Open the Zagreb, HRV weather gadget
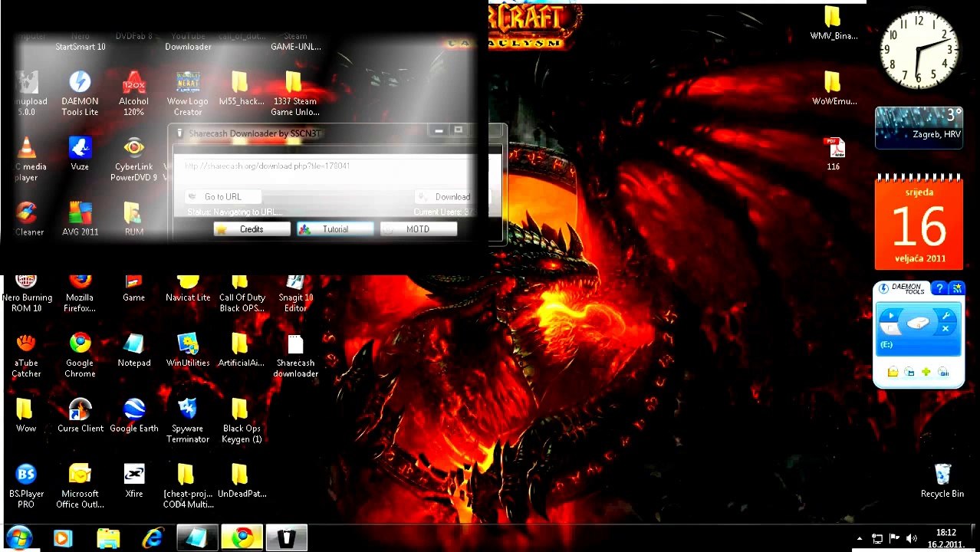 pos(919,127)
